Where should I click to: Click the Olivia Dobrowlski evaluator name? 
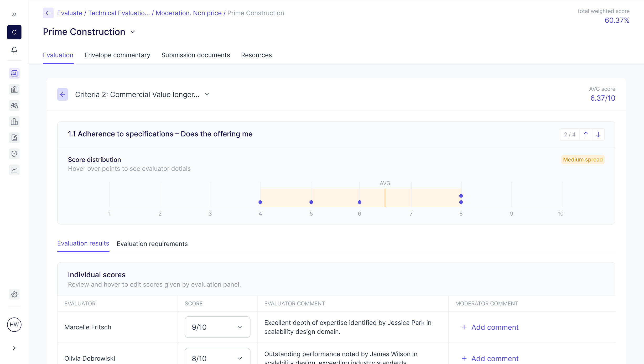(x=90, y=358)
